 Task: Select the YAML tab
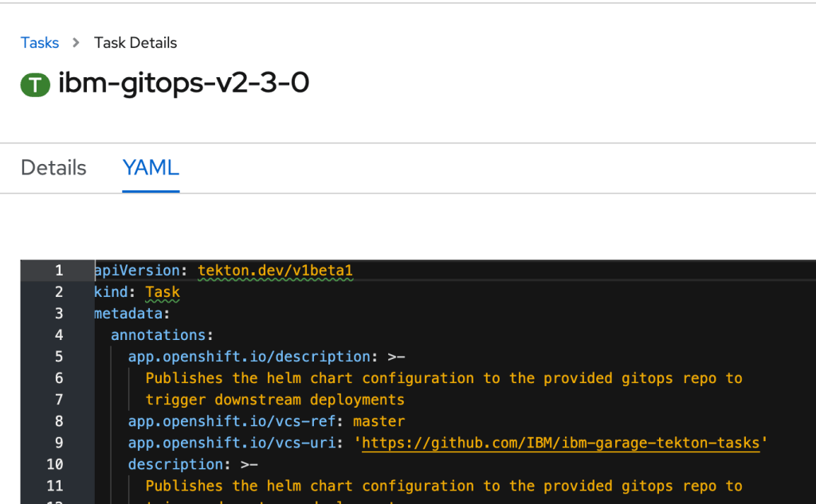tap(151, 168)
